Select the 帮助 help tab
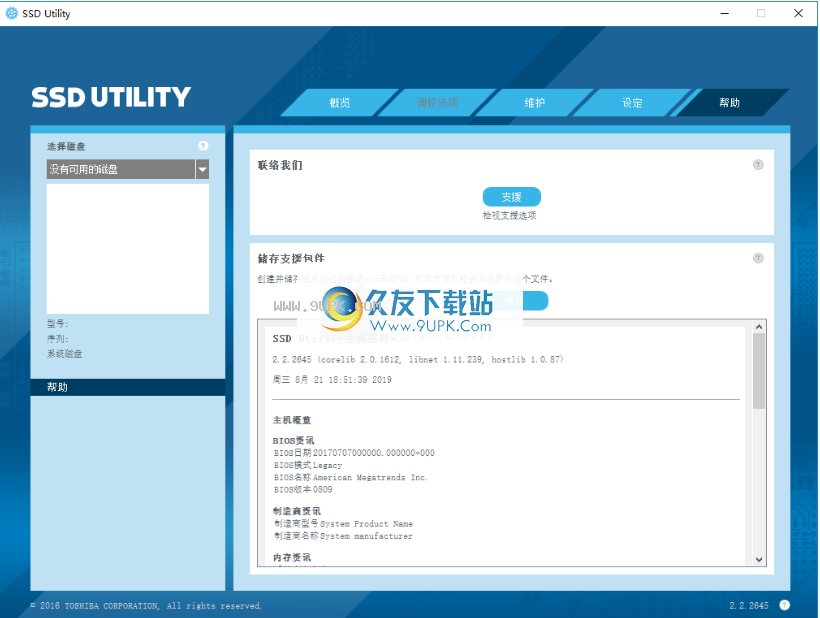820x618 pixels. click(x=730, y=102)
